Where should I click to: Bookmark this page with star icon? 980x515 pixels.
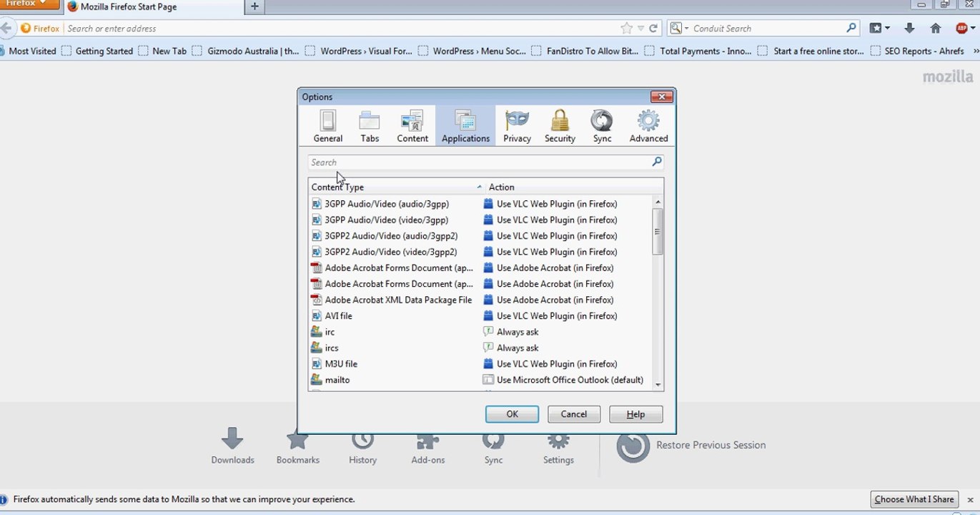point(627,29)
